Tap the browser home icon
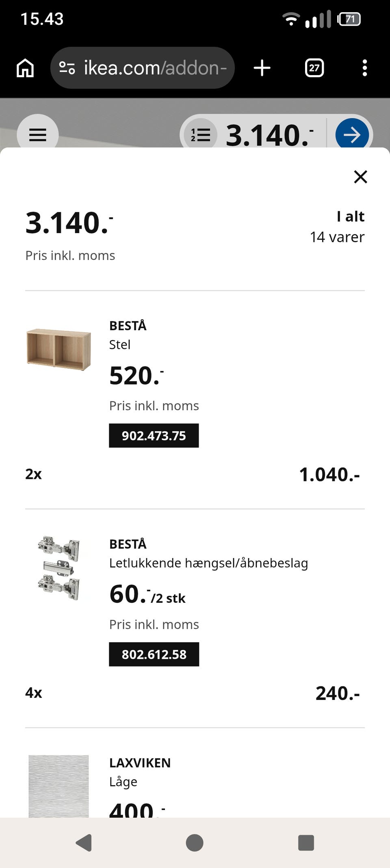Screen dimensions: 390x868 25,68
